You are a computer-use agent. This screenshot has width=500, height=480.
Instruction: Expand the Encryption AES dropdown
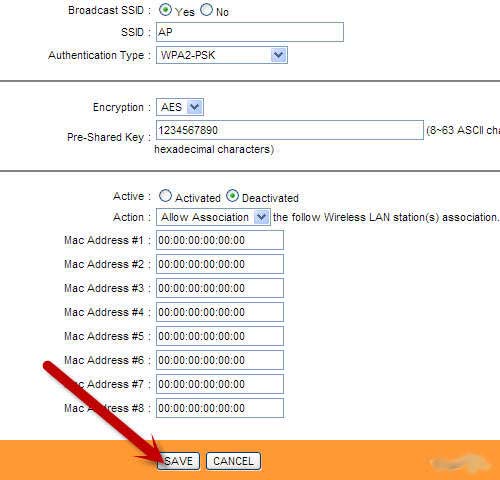180,107
